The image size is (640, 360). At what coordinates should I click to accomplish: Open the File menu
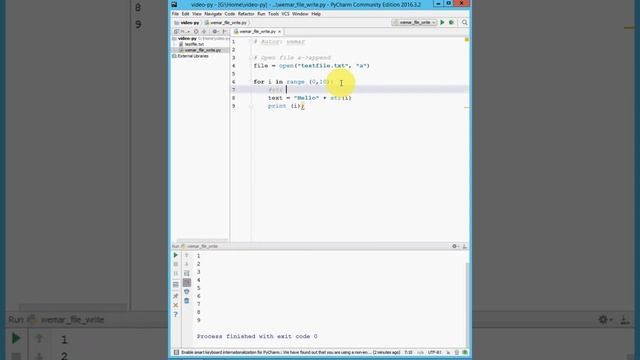(175, 14)
